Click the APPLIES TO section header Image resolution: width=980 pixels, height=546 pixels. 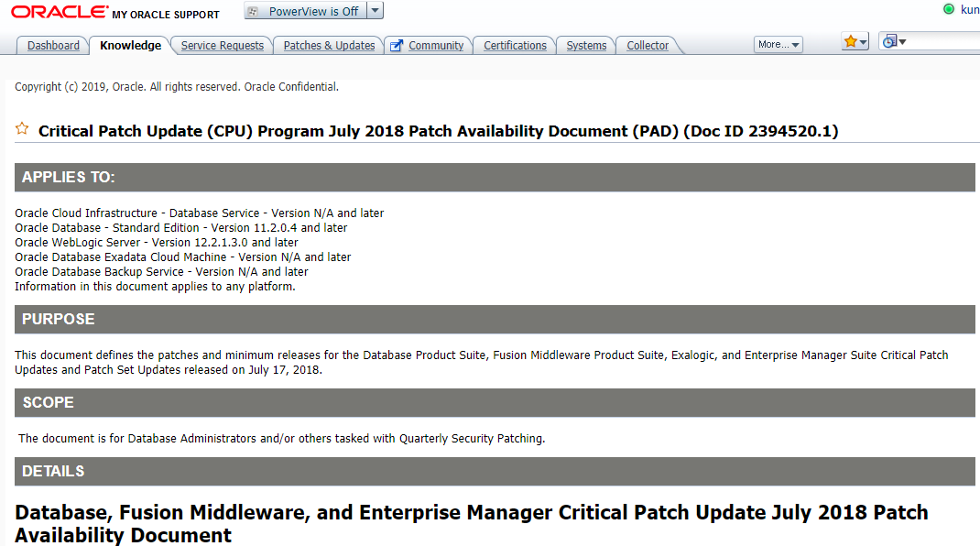495,178
